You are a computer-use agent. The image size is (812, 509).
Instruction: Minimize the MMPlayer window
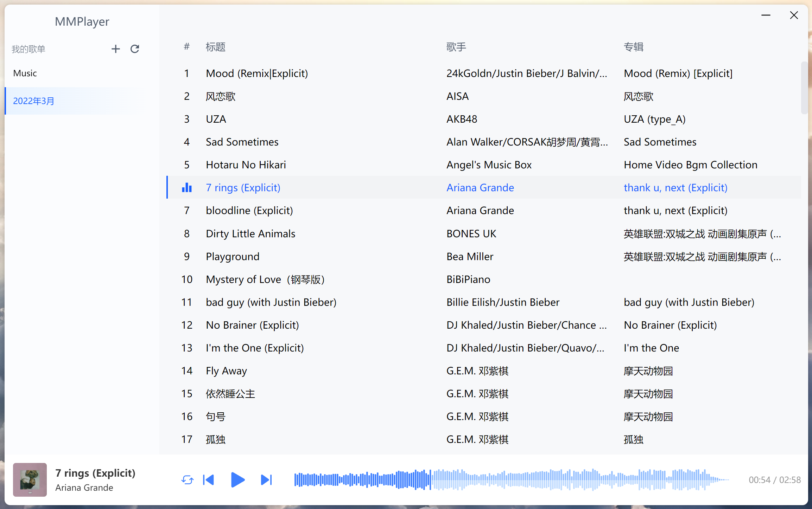766,15
